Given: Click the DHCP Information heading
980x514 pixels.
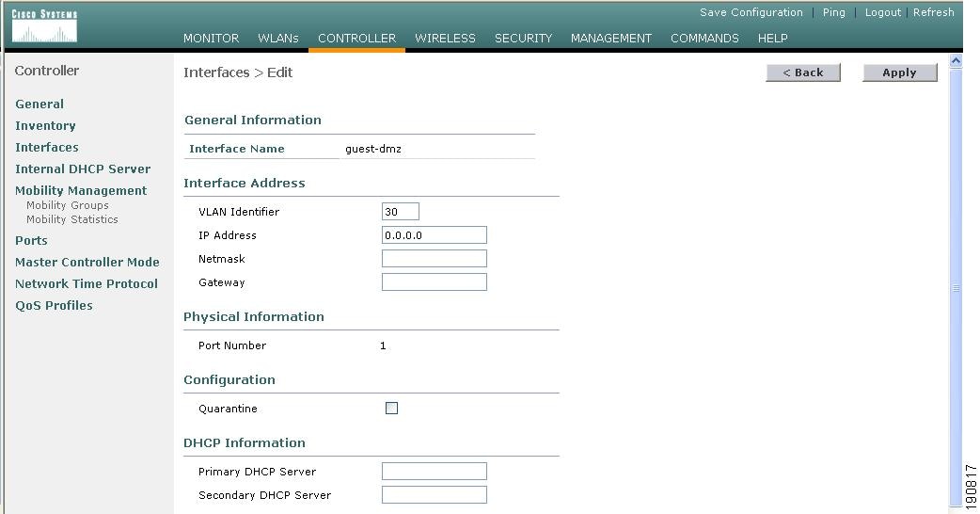Looking at the screenshot, I should coord(245,442).
